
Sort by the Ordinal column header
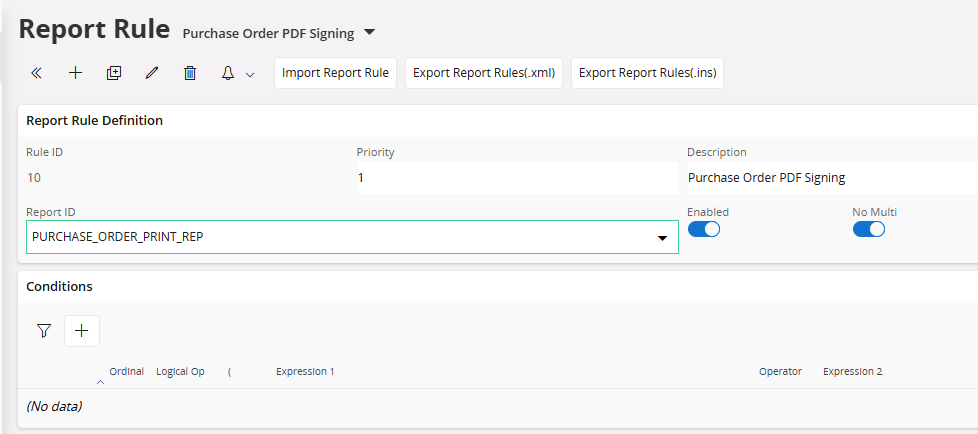pyautogui.click(x=126, y=371)
